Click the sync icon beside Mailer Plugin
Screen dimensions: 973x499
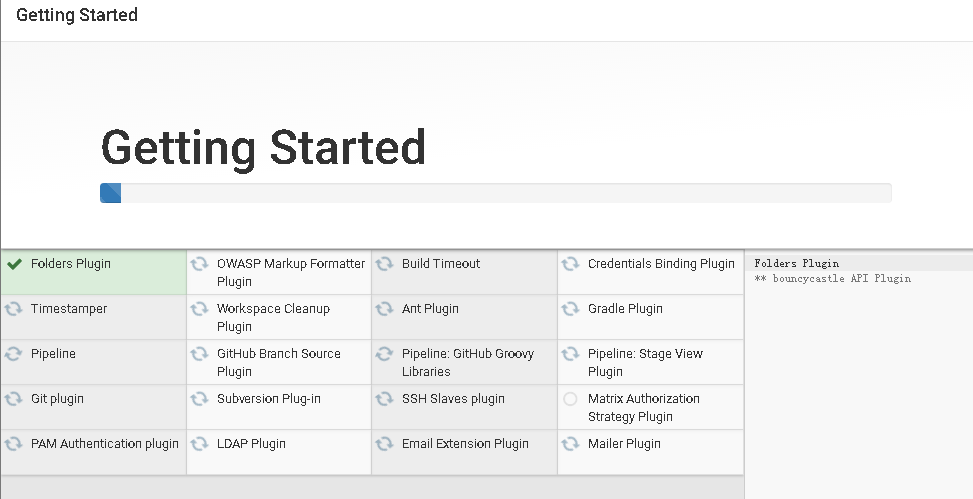coord(570,444)
